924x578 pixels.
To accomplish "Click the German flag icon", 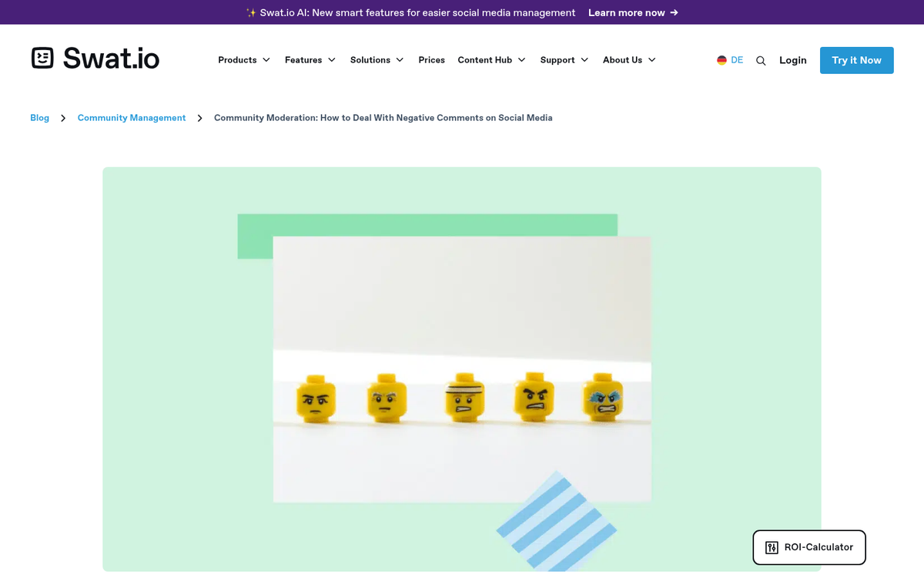I will pos(721,60).
